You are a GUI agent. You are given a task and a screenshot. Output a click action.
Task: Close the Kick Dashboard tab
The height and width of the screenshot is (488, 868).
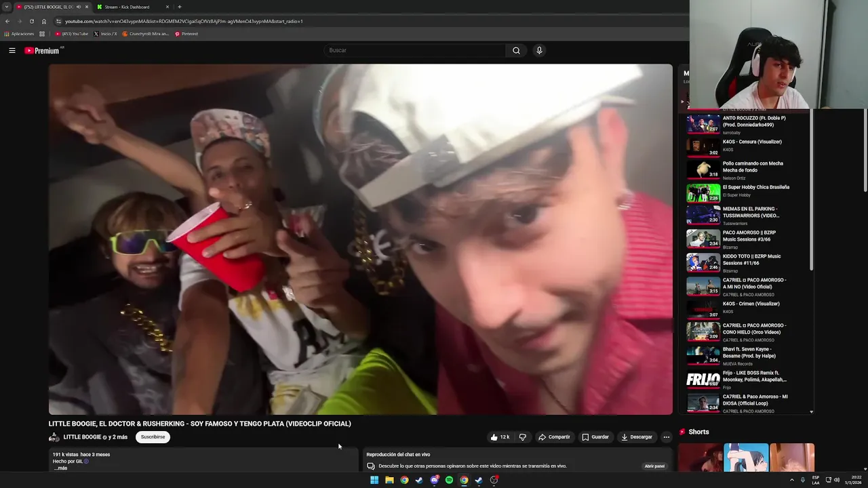click(x=167, y=7)
